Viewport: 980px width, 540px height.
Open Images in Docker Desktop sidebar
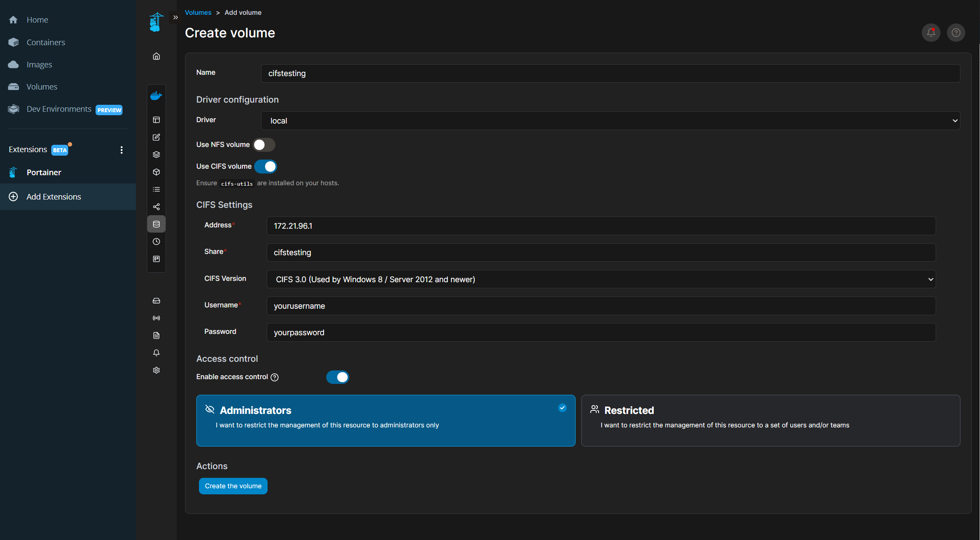pyautogui.click(x=39, y=64)
